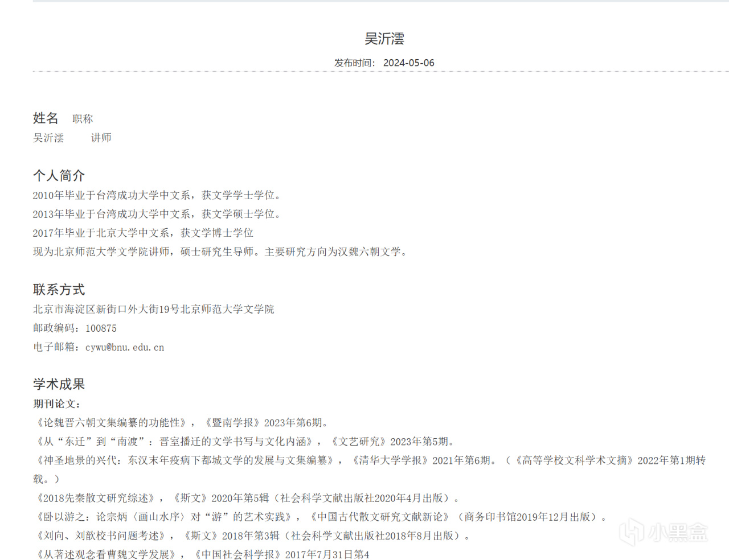Select the 2017年 北京大学 doctorate line
The image size is (729, 560).
click(x=143, y=233)
